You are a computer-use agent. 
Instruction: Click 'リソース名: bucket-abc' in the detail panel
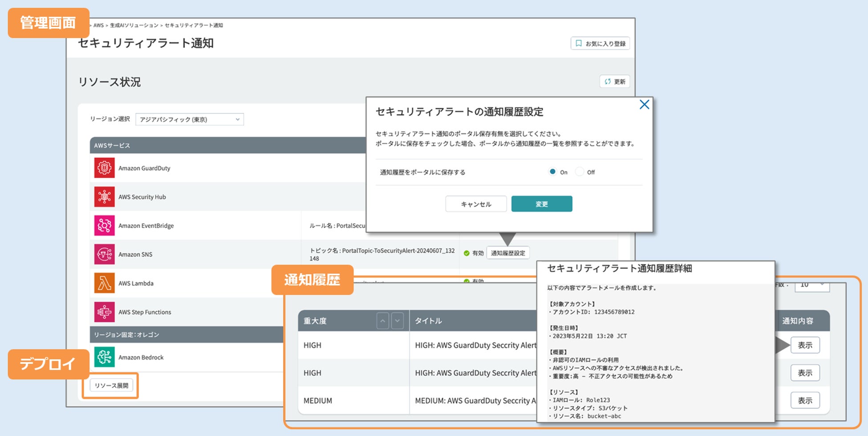pos(587,416)
